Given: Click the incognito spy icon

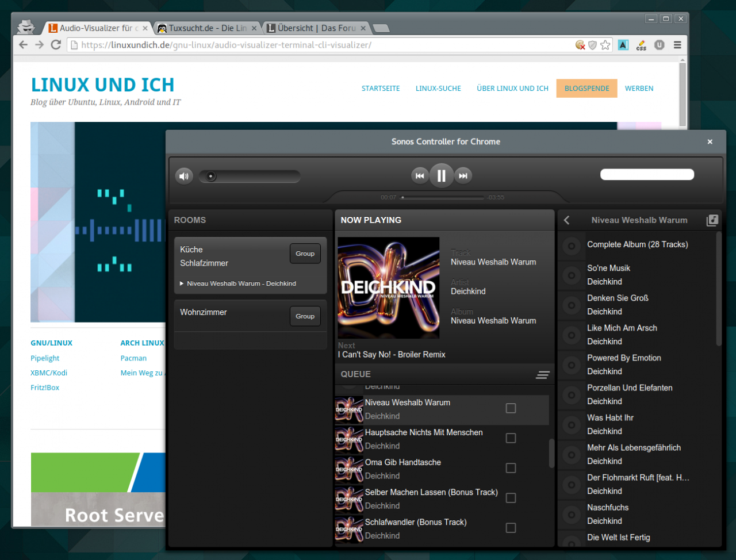Looking at the screenshot, I should (x=26, y=26).
